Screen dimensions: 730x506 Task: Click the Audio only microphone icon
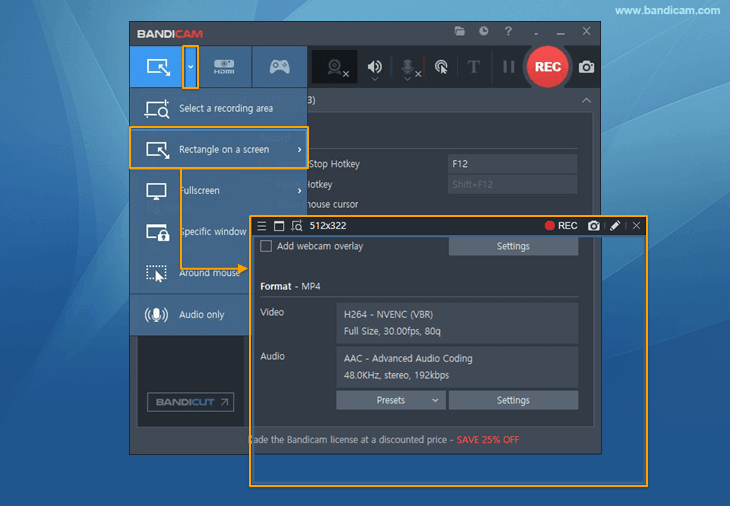[x=156, y=315]
